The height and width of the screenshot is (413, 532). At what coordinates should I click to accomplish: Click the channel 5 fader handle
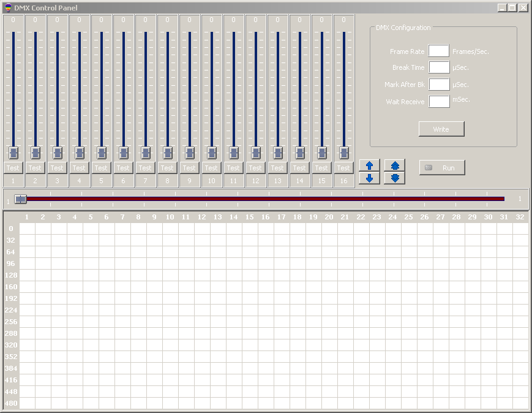point(101,153)
